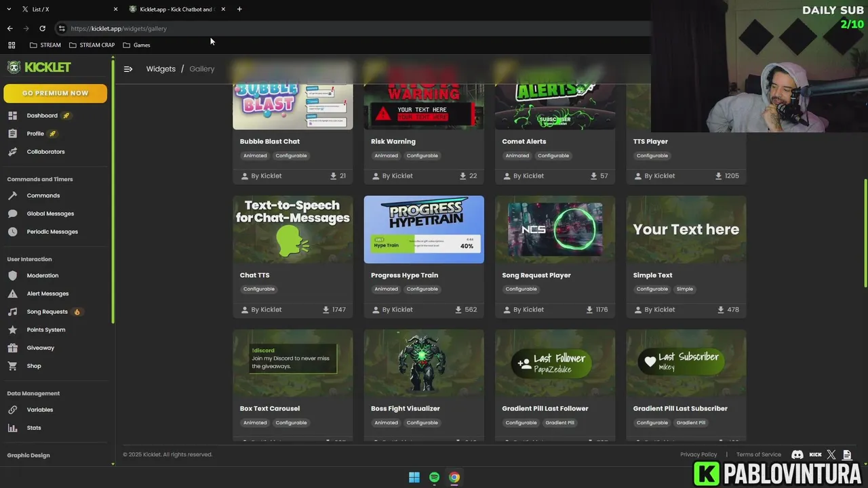The height and width of the screenshot is (488, 868).
Task: Click the TTS Player card title
Action: pyautogui.click(x=650, y=142)
